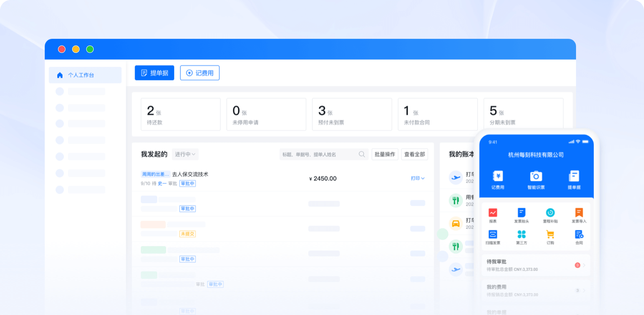Open the 报表 chart icon
The width and height of the screenshot is (644, 315).
pyautogui.click(x=493, y=213)
